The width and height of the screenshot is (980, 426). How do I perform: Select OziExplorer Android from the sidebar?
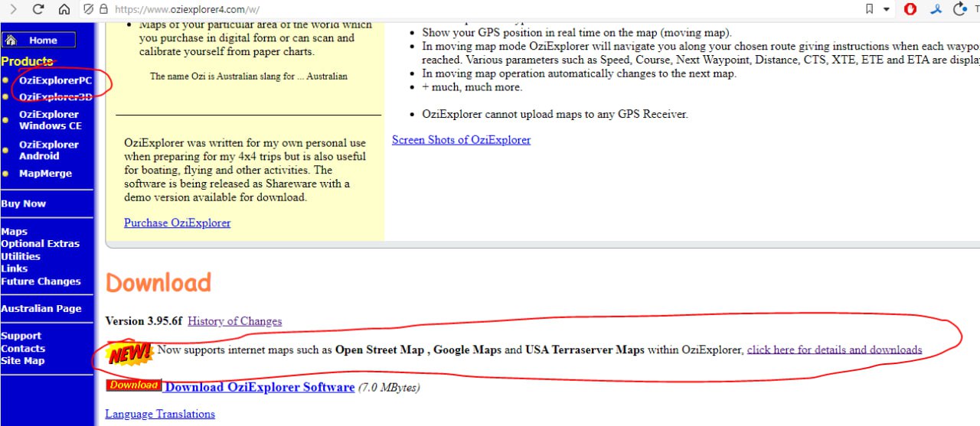(x=49, y=150)
